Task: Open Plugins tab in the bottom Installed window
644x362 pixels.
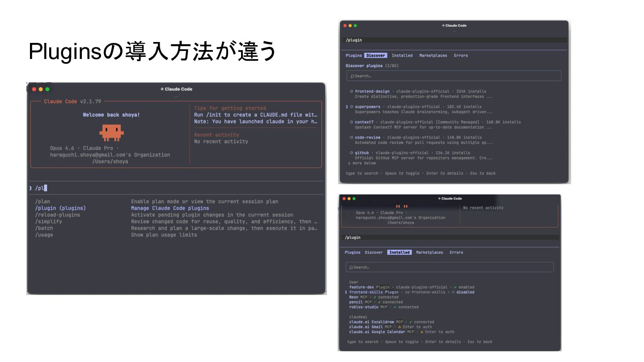Action: (352, 253)
